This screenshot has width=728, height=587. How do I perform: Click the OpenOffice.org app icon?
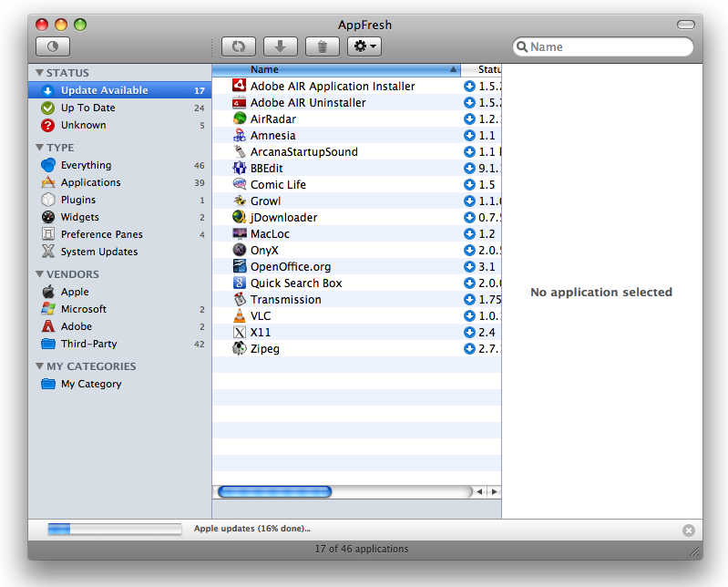[x=239, y=266]
